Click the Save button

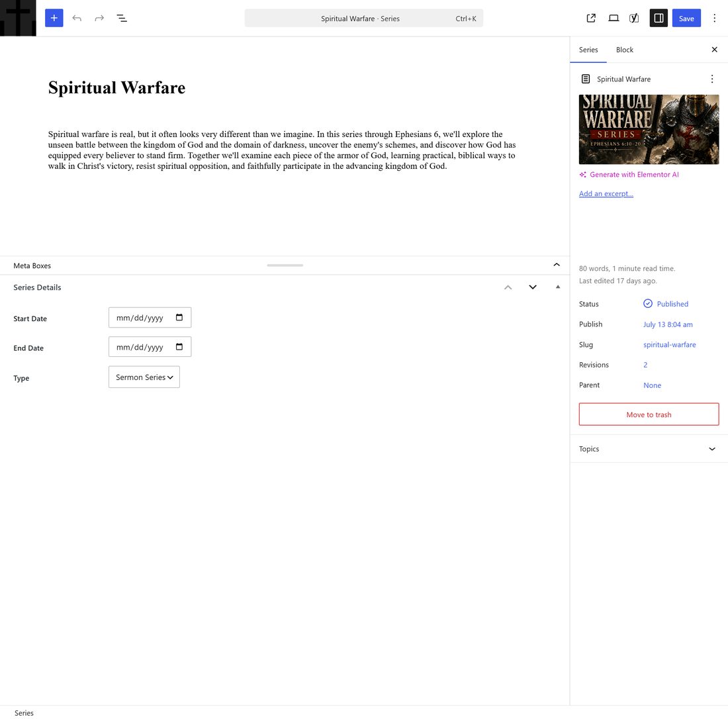click(x=686, y=18)
